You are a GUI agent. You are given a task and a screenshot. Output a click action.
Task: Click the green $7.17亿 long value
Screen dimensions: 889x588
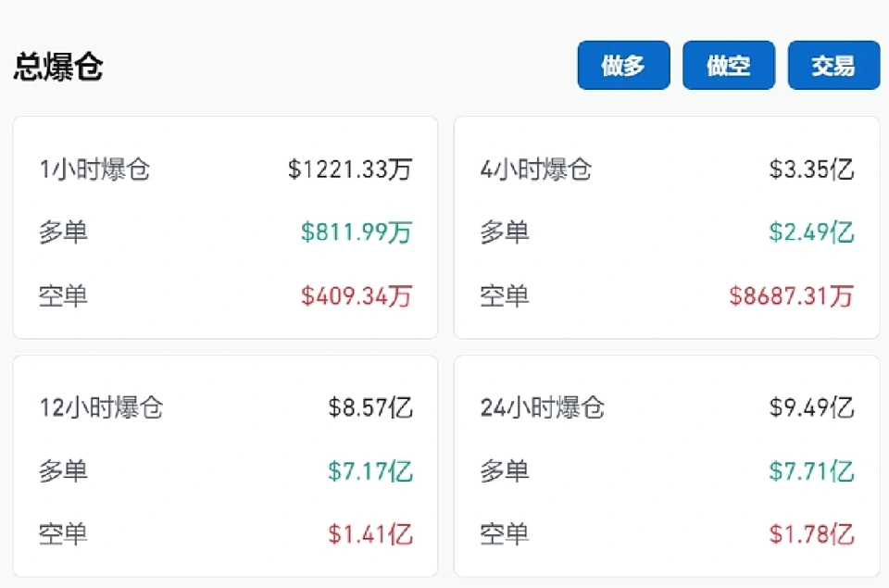[370, 471]
